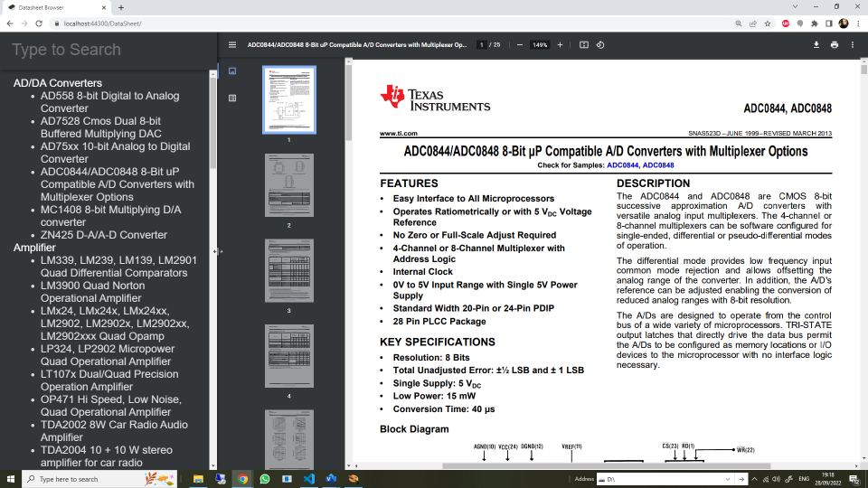This screenshot has width=868, height=488.
Task: Open browser zoom indicator in address bar
Action: pos(739,23)
